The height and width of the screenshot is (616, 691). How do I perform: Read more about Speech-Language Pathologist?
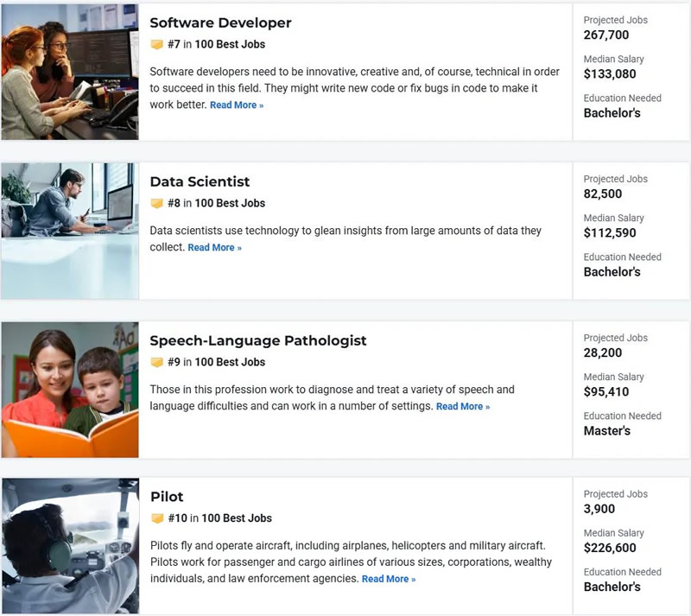(x=462, y=407)
